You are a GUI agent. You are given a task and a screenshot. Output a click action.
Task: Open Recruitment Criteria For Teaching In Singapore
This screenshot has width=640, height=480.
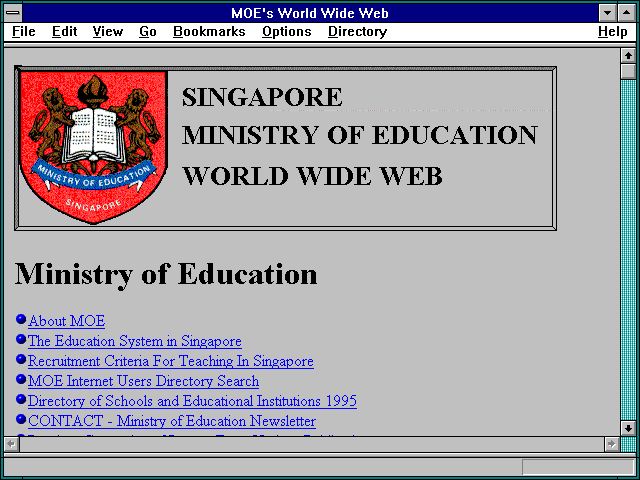(x=171, y=361)
